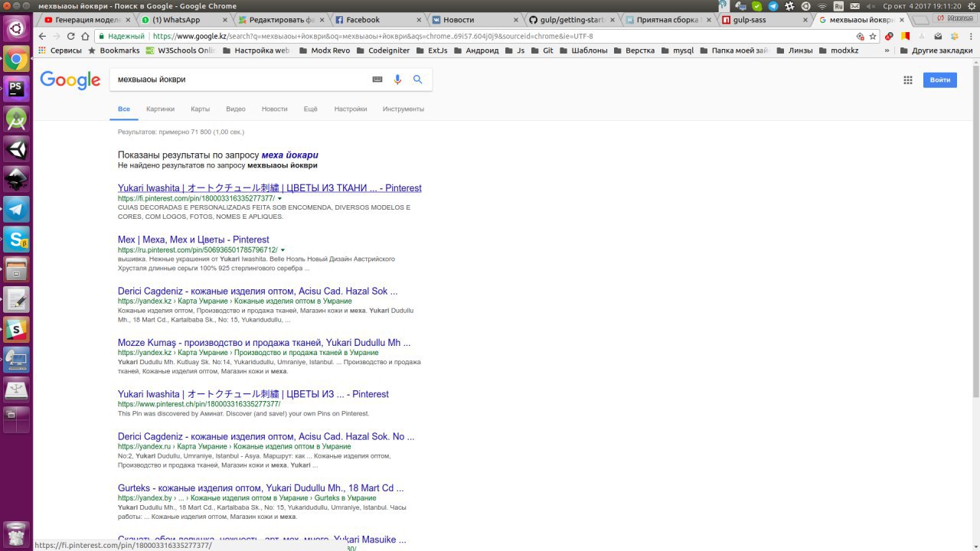Switch to the WhatsApp browser tab

click(182, 20)
